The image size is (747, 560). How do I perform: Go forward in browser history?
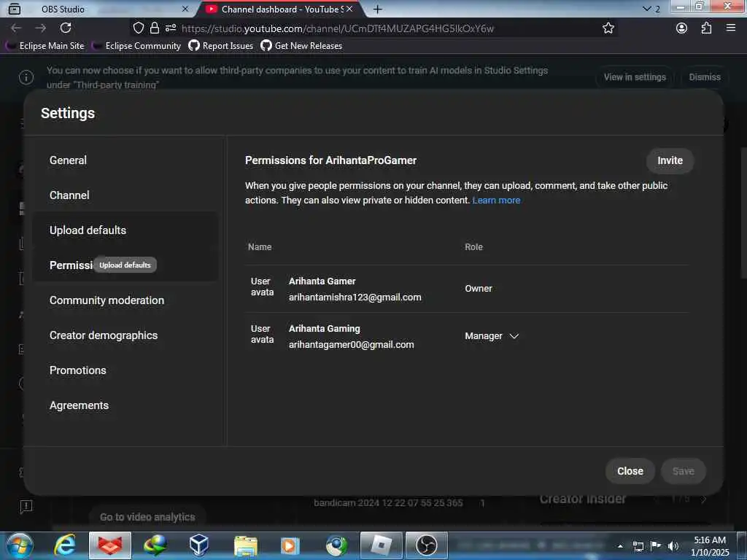pyautogui.click(x=41, y=28)
